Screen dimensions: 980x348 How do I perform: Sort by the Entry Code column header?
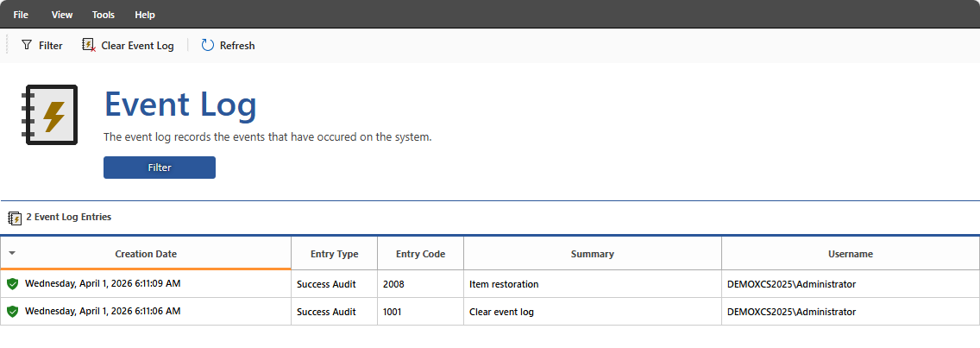(420, 254)
